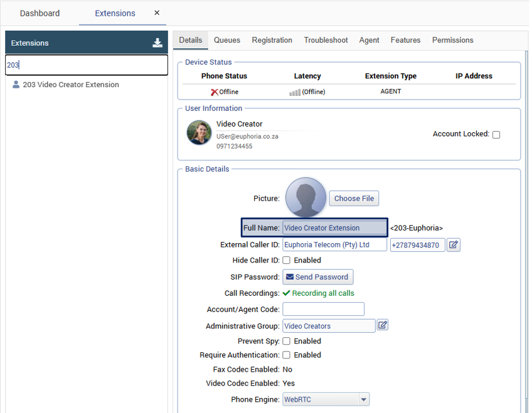Switch to the Queues tab
This screenshot has height=413, width=532.
[x=227, y=40]
